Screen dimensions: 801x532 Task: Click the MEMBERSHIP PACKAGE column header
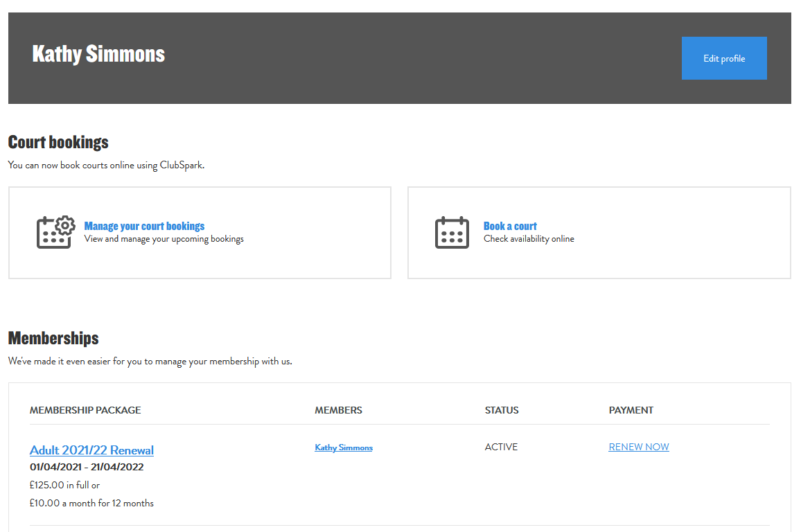click(x=85, y=410)
